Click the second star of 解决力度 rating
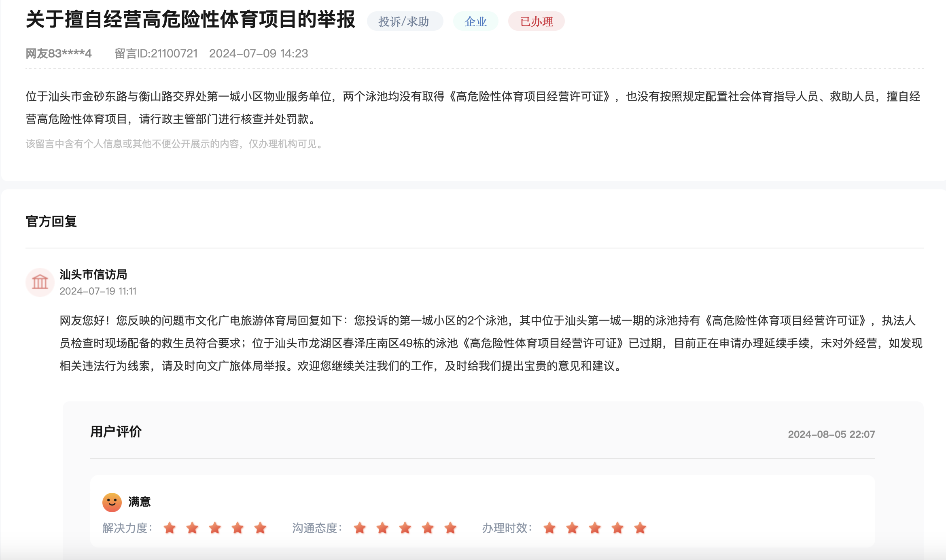 point(193,528)
